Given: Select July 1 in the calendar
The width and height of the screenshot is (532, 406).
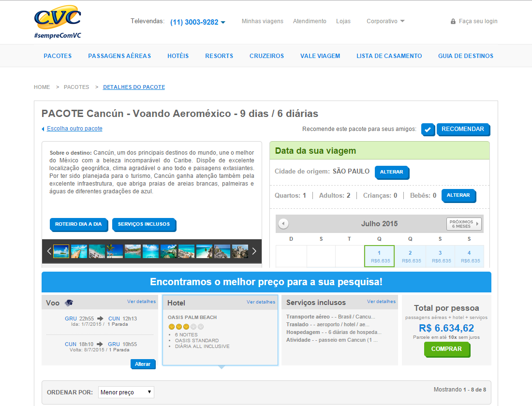Looking at the screenshot, I should pyautogui.click(x=379, y=256).
